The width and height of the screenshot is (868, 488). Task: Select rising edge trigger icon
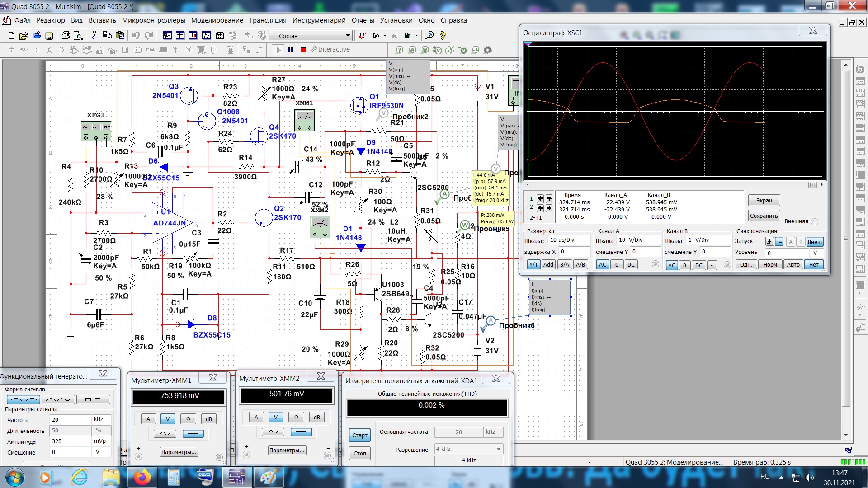(x=769, y=242)
